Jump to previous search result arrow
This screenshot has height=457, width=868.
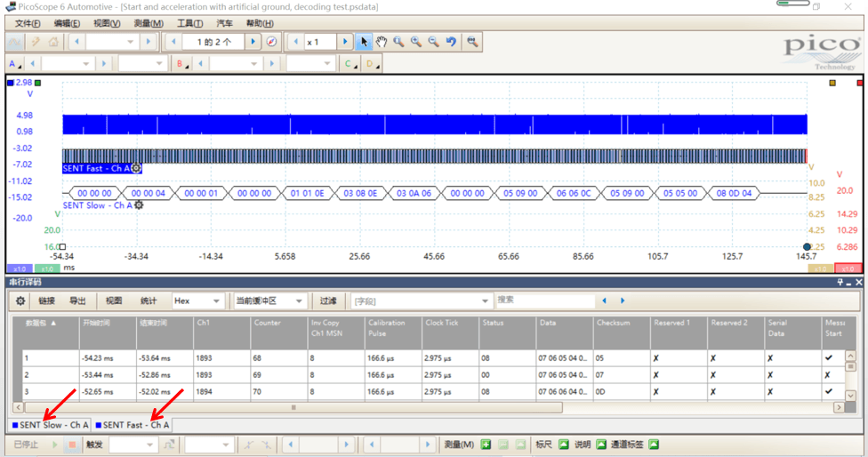point(604,301)
